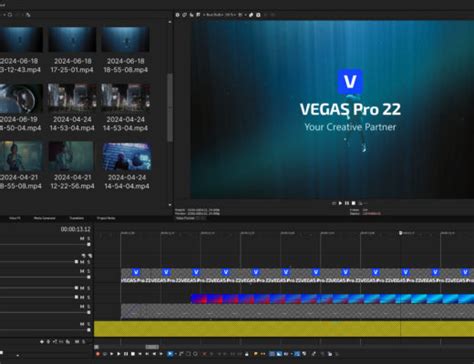
Task: Click the playhead marker on timeline ruler
Action: pyautogui.click(x=400, y=233)
